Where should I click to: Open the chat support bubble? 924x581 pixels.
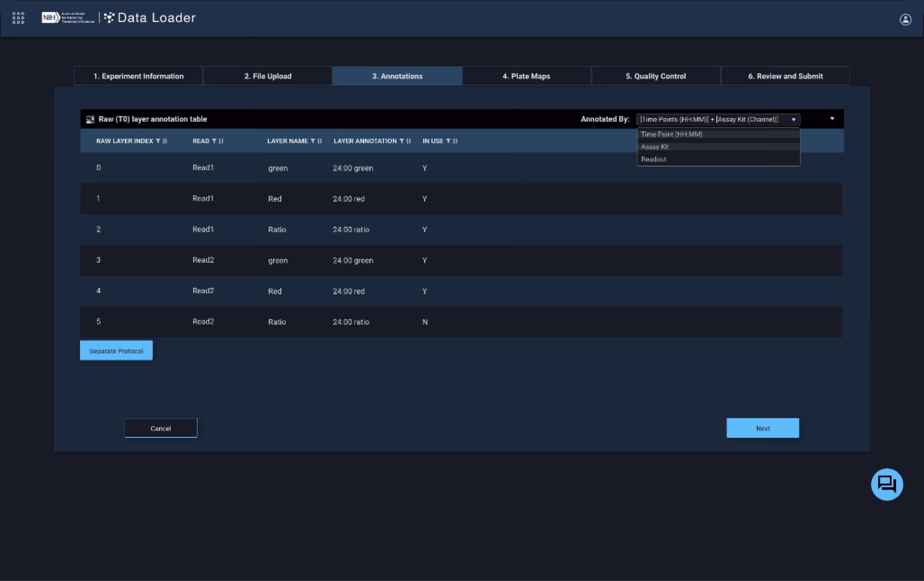pyautogui.click(x=887, y=484)
